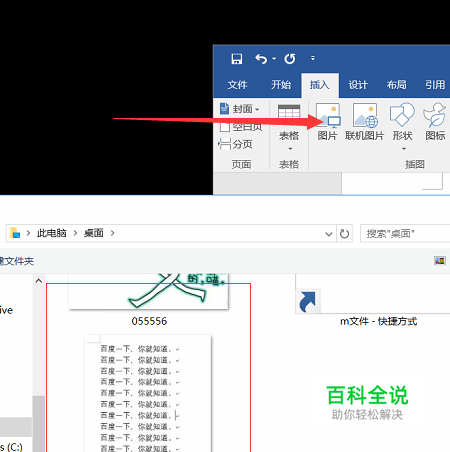This screenshot has height=452, width=450.
Task: Click the navigation pane scrollbar thumb
Action: click(x=39, y=423)
